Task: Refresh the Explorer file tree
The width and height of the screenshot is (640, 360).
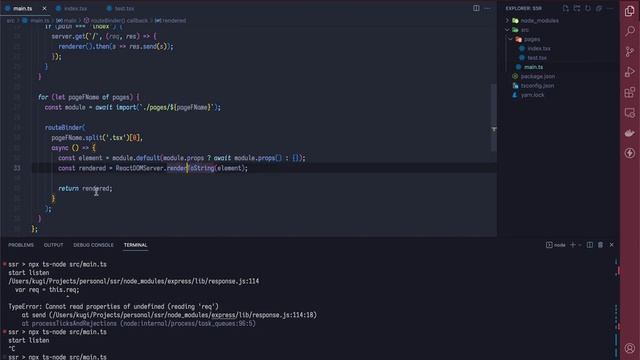Action: 588,8
